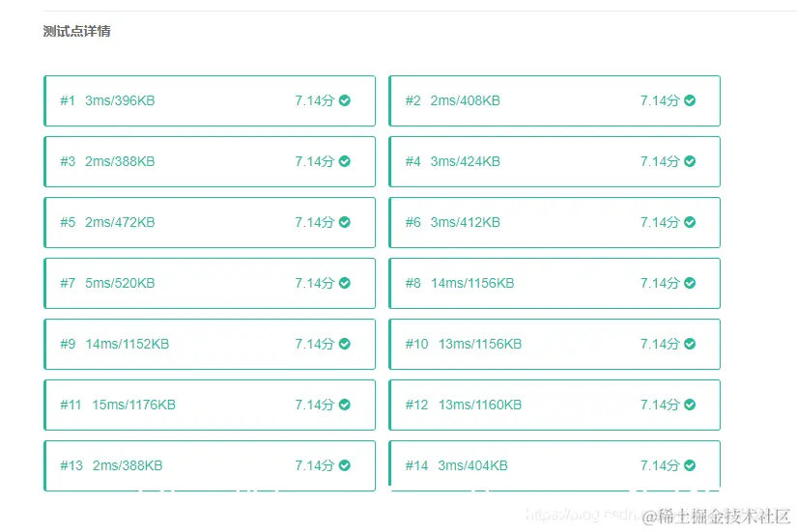The width and height of the screenshot is (797, 532).
Task: Click the green checkmark icon on test #5
Action: [345, 222]
